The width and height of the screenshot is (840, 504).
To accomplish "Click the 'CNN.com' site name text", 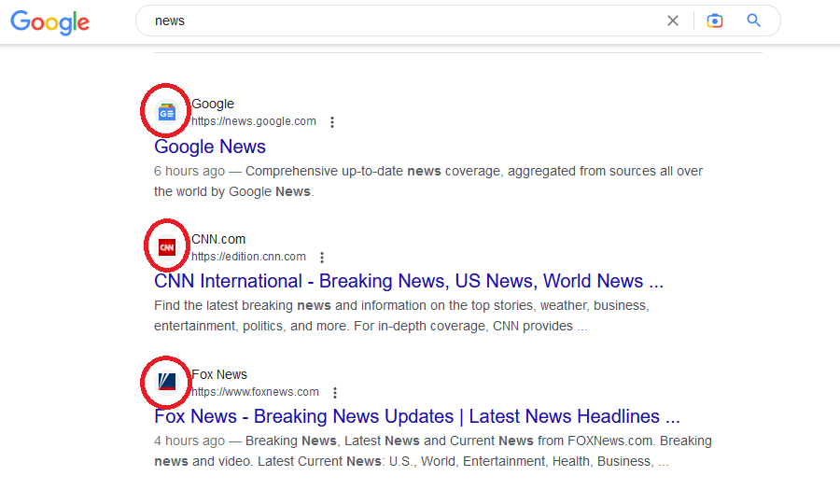I will [218, 240].
